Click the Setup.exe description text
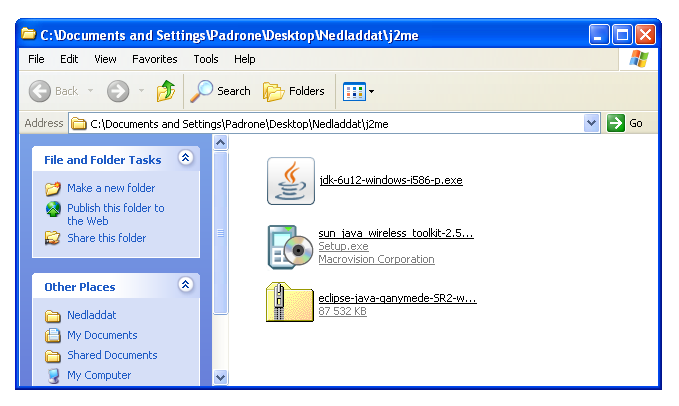Image resolution: width=679 pixels, height=406 pixels. (x=343, y=246)
